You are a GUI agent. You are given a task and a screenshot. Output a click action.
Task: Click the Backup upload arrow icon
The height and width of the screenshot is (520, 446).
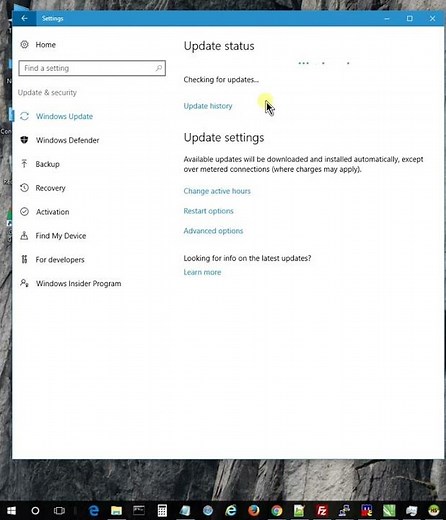tap(24, 164)
